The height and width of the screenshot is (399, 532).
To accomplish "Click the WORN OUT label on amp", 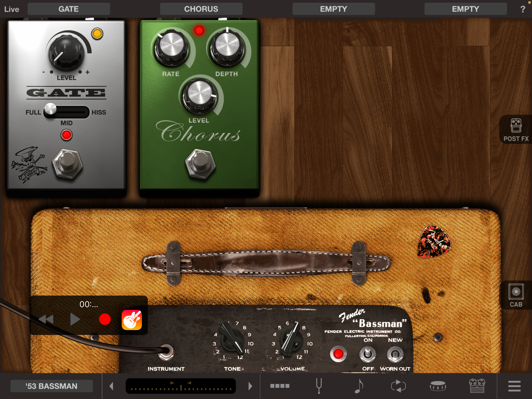I will click(395, 369).
